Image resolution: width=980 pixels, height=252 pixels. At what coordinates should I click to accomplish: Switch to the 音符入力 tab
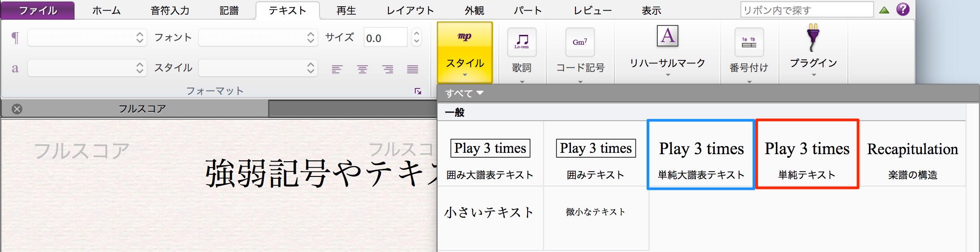pos(170,11)
